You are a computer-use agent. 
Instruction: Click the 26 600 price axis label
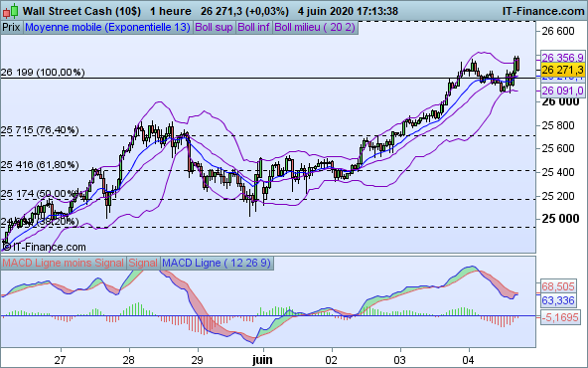(x=558, y=31)
